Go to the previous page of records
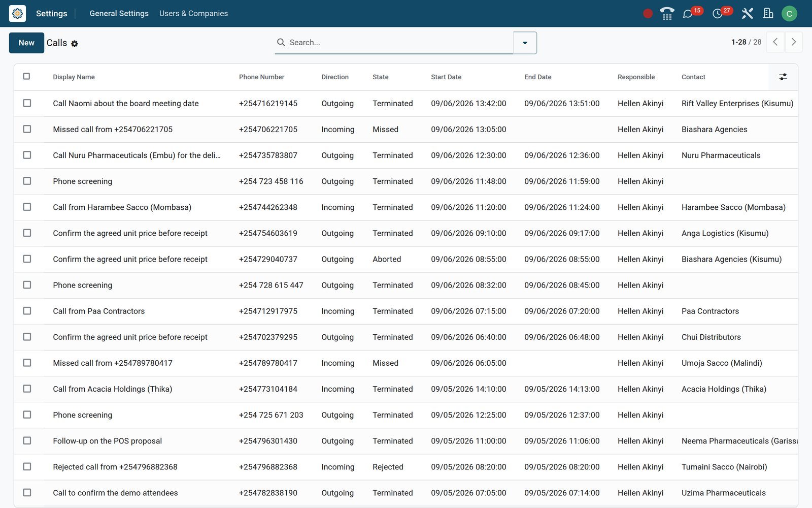 [x=775, y=42]
